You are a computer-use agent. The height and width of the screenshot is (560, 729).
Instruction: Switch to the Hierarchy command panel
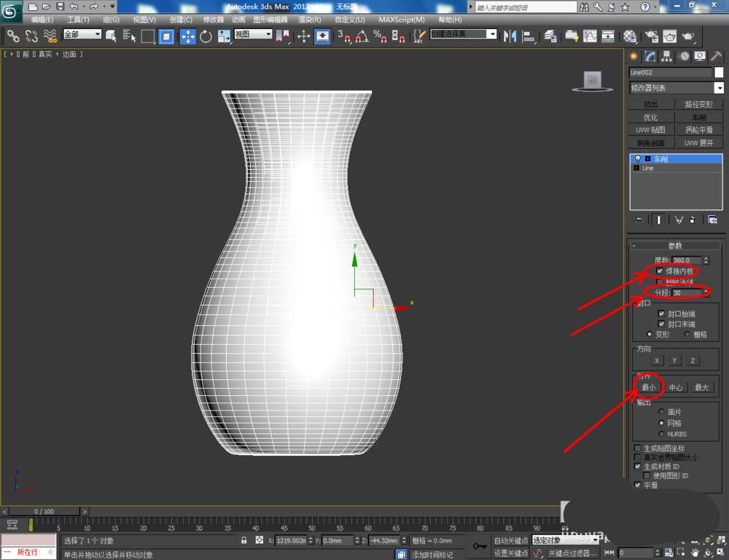667,56
